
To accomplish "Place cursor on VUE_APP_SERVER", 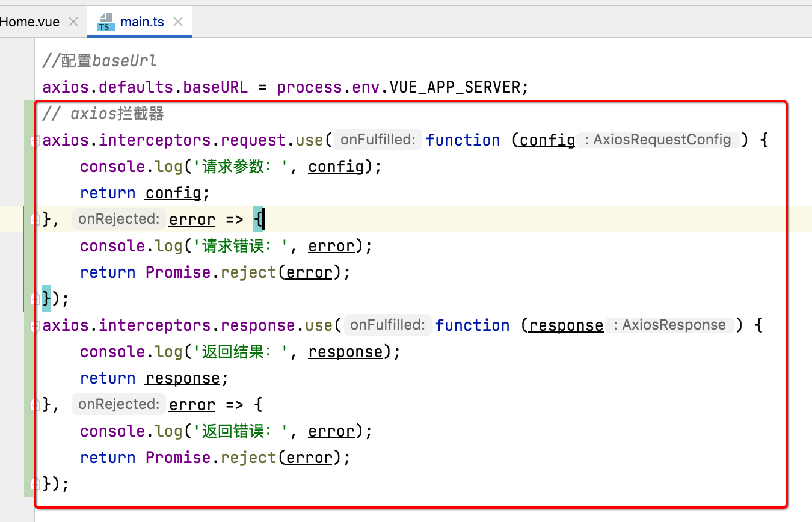I will coord(455,87).
